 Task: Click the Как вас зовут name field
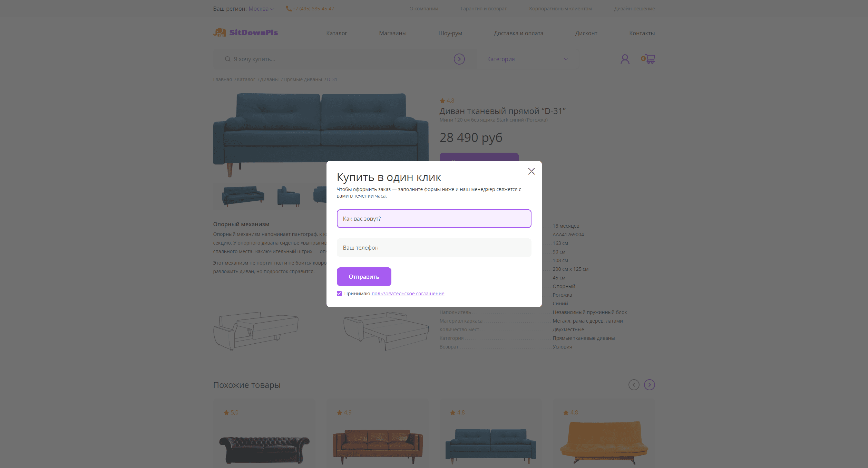pos(434,219)
